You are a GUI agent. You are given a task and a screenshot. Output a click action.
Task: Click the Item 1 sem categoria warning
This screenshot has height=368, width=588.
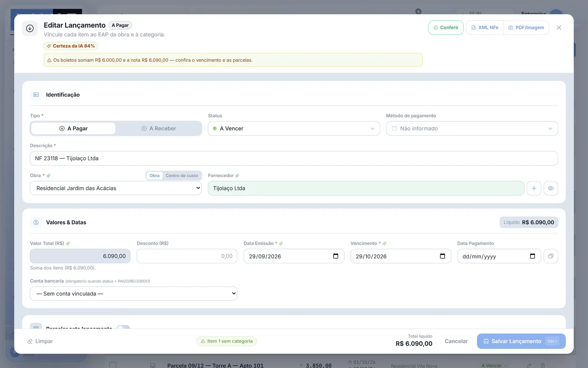tap(227, 341)
